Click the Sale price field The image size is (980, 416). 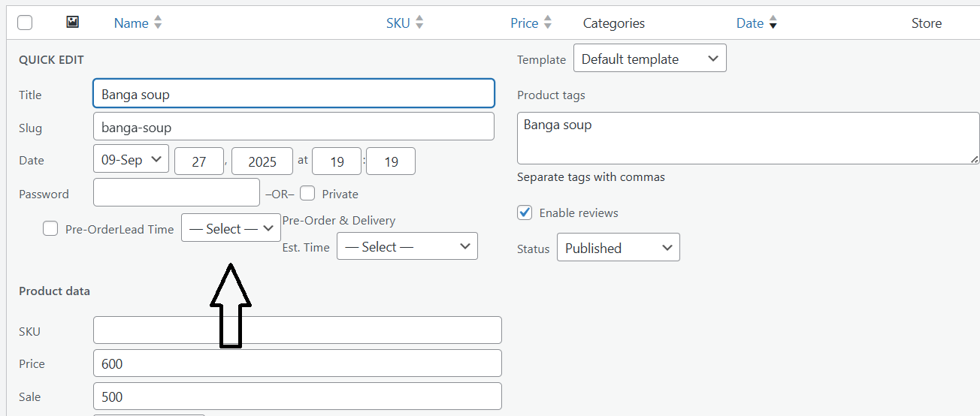point(297,396)
